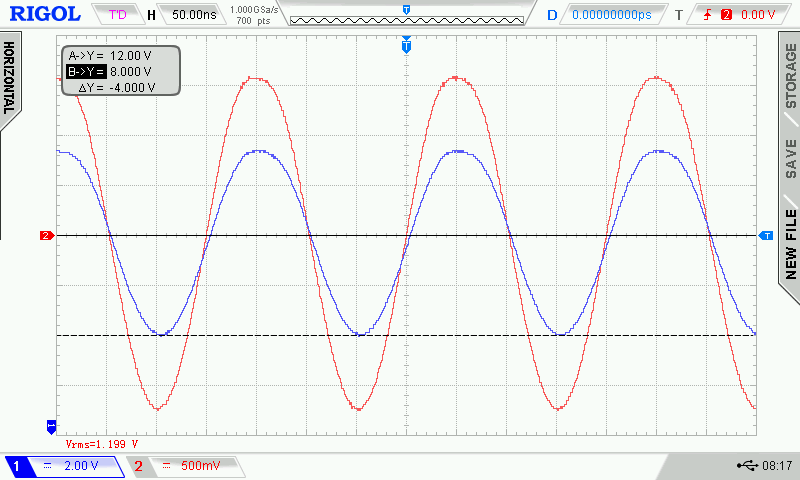Screen dimensions: 800x480
Task: Click the blue trigger level arrow at right edge
Action: pos(766,235)
